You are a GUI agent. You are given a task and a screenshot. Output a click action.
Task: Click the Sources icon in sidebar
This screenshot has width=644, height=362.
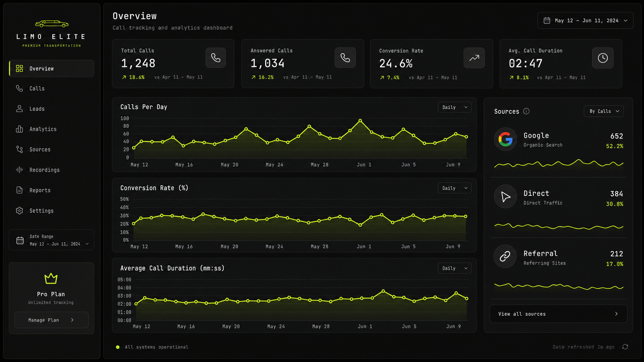[x=19, y=150]
